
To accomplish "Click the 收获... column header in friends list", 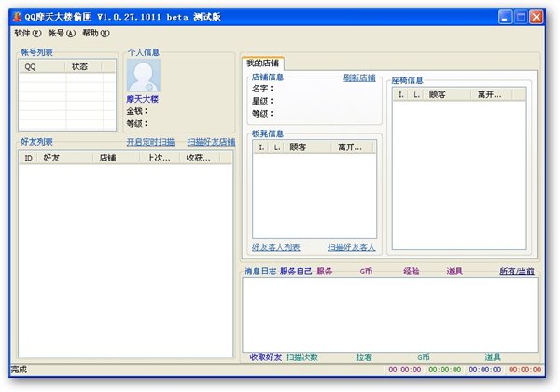I will click(x=200, y=158).
